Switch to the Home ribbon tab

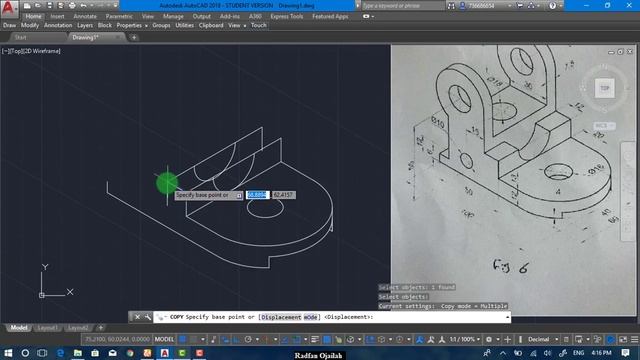pyautogui.click(x=33, y=16)
